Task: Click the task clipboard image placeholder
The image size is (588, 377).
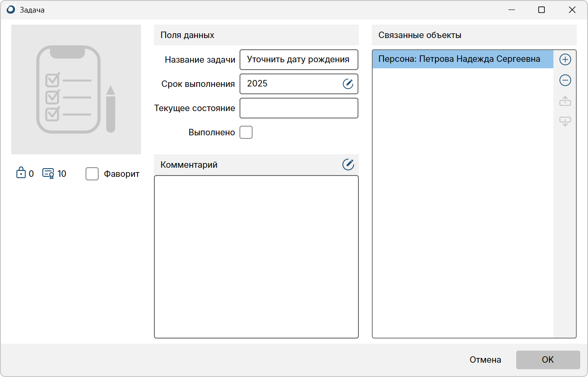Action: click(76, 89)
